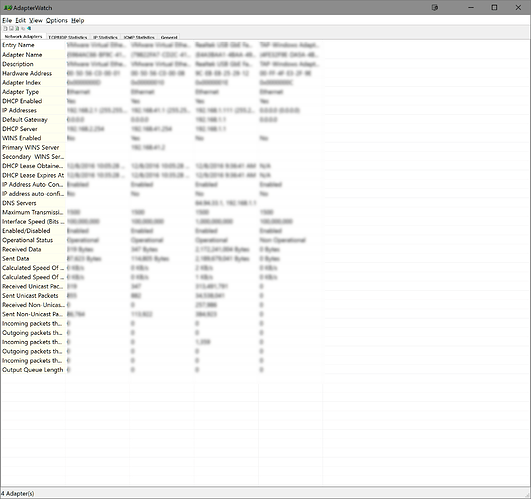Viewport: 531px width, 499px height.
Task: Select the Sent Data row label
Action: click(x=16, y=259)
